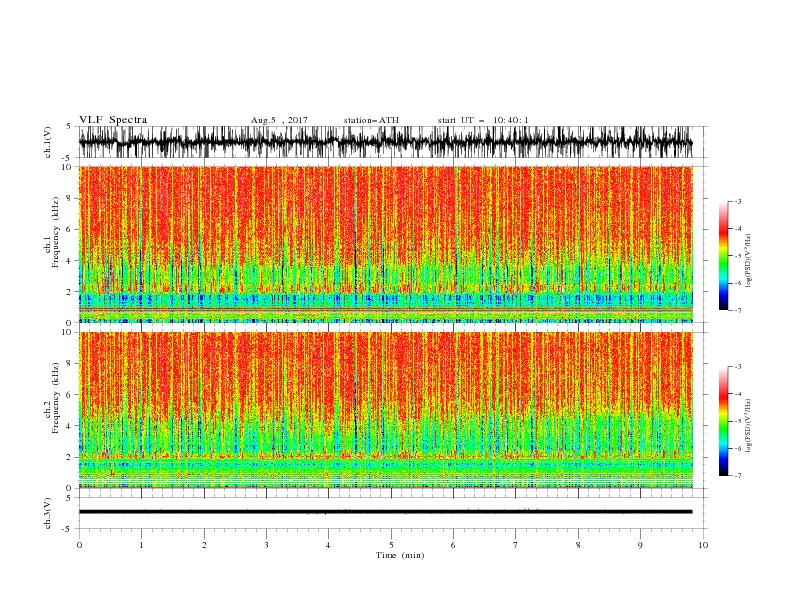Click the time axis tick label "1"
Screen dimensions: 792x612
141,545
